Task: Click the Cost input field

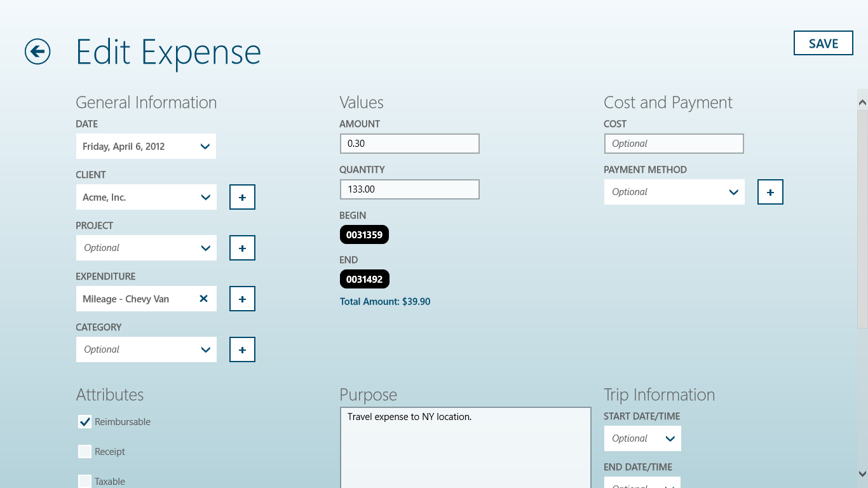Action: (674, 144)
